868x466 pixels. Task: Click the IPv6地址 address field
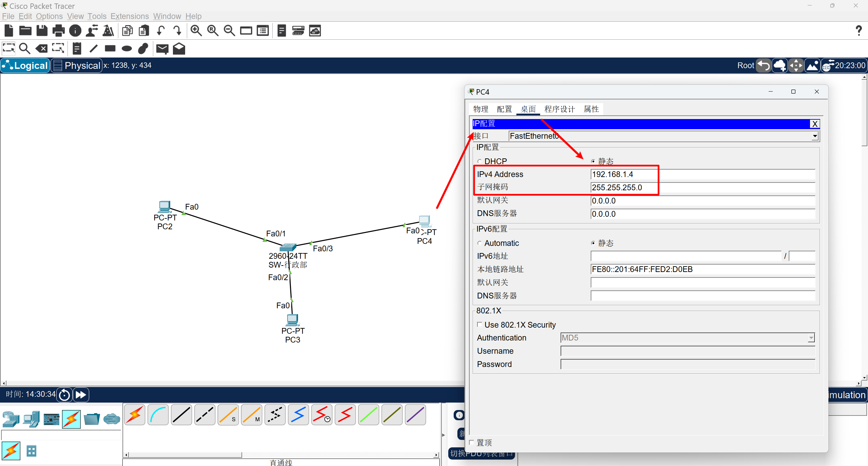coord(686,256)
